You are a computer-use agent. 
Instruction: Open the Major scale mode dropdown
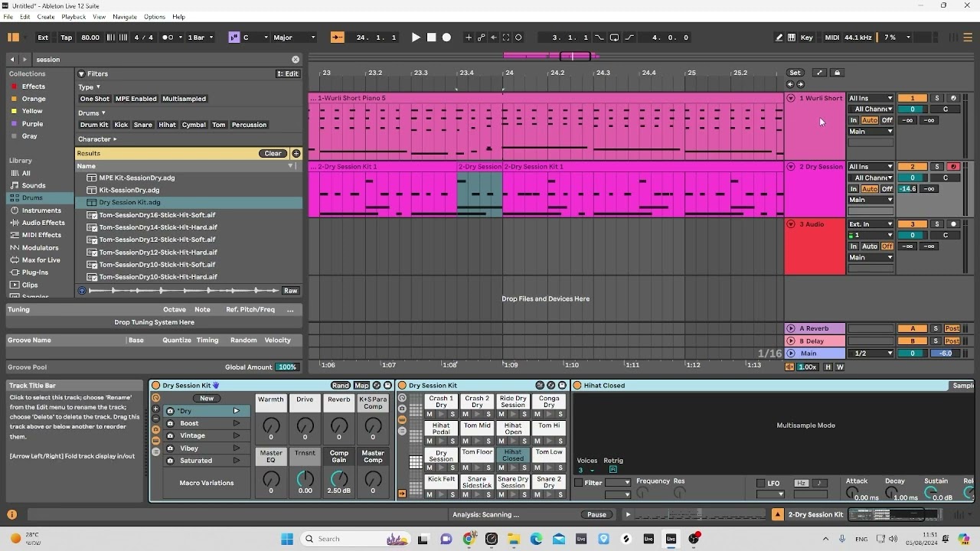(295, 37)
